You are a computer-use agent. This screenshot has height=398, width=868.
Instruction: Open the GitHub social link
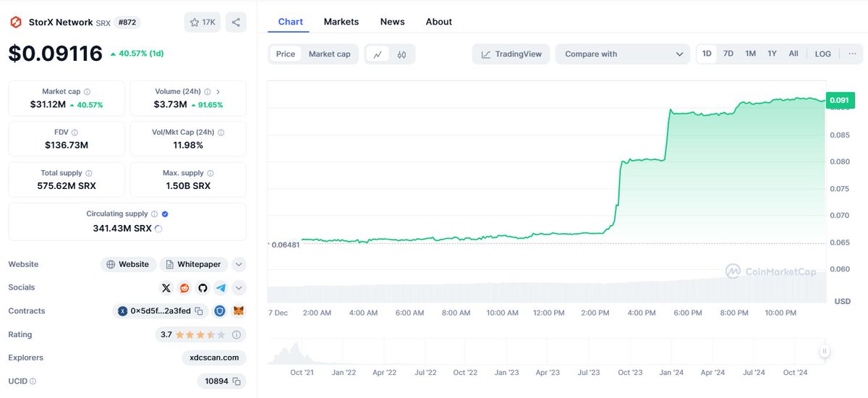[203, 288]
